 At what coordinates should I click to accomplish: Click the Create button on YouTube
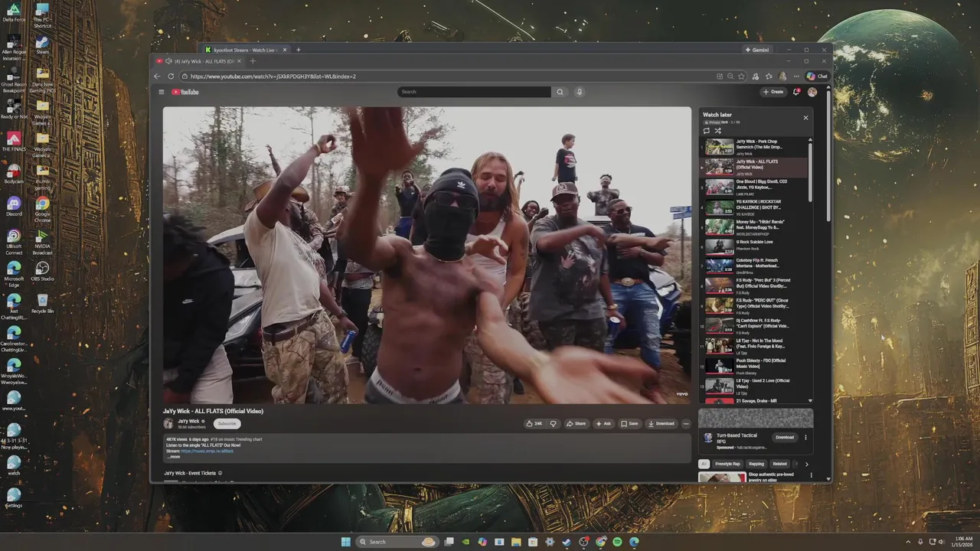coord(773,92)
